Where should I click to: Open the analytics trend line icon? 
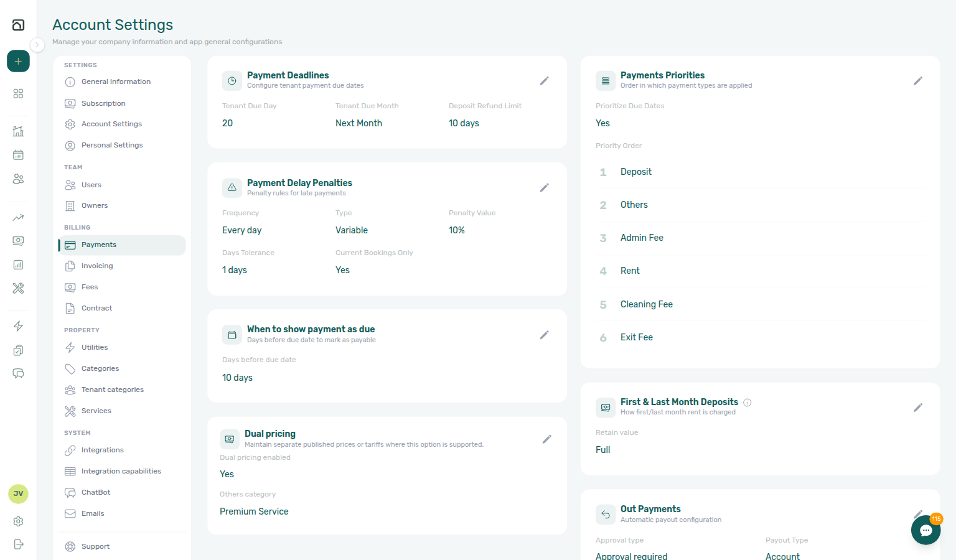coord(18,217)
